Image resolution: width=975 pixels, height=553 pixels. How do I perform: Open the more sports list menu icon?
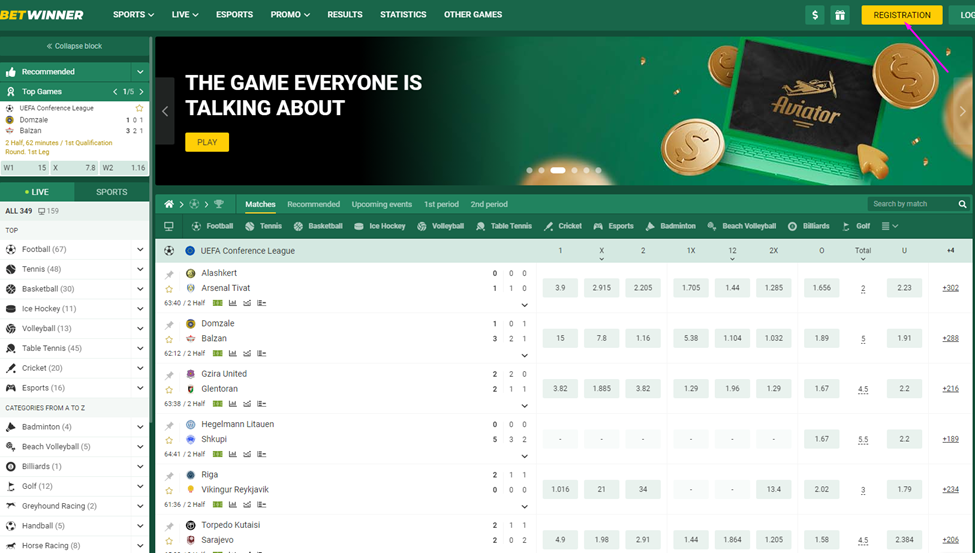click(x=890, y=226)
